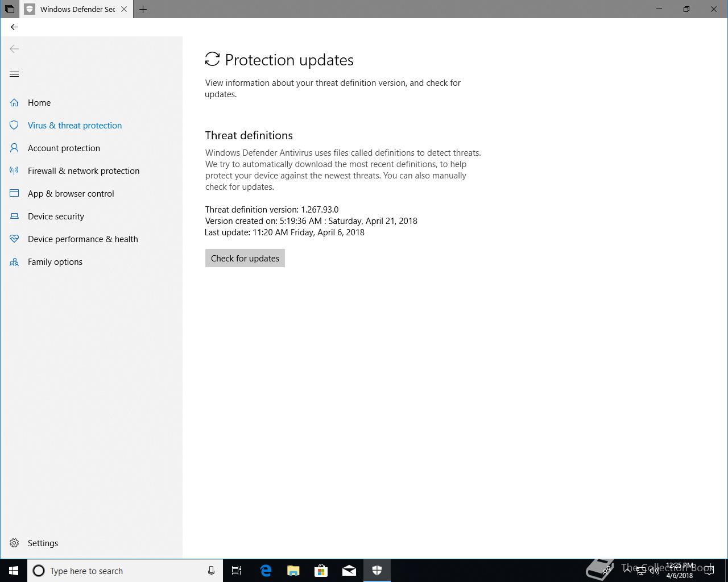
Task: Go back using the top-left arrow
Action: coord(14,27)
